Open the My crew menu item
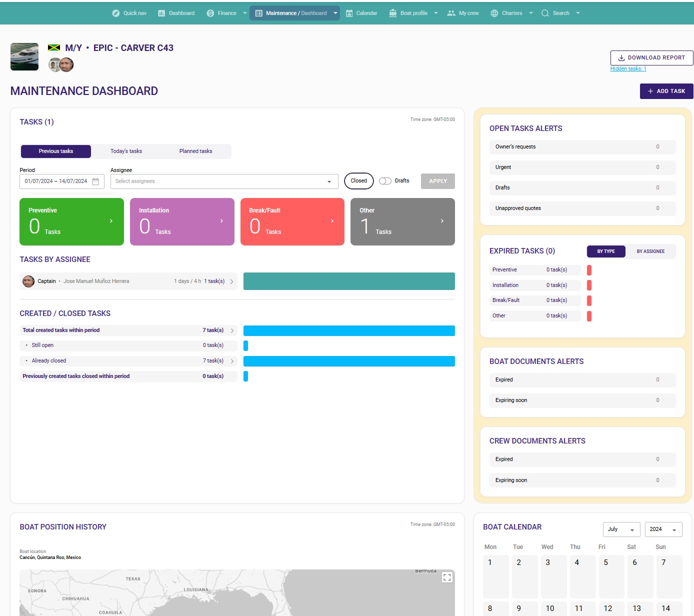Viewport: 694px width, 616px height. pos(463,13)
